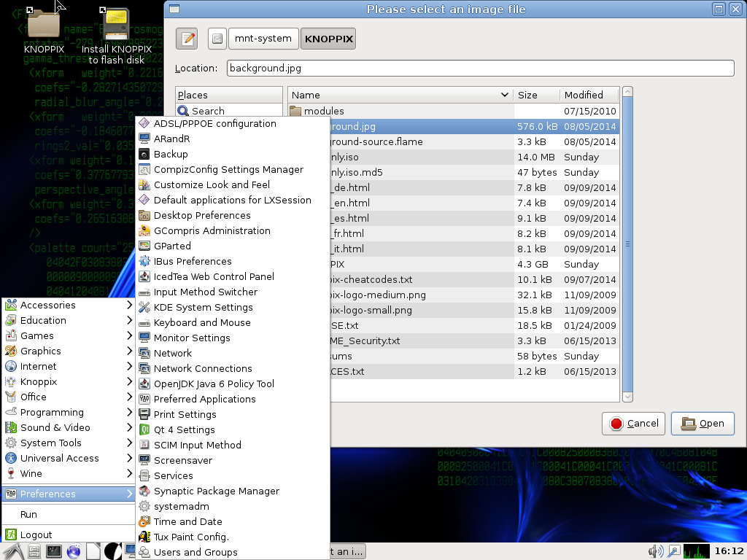Toggle the type-a-file-name pencil button
The image size is (747, 560).
pyautogui.click(x=187, y=39)
